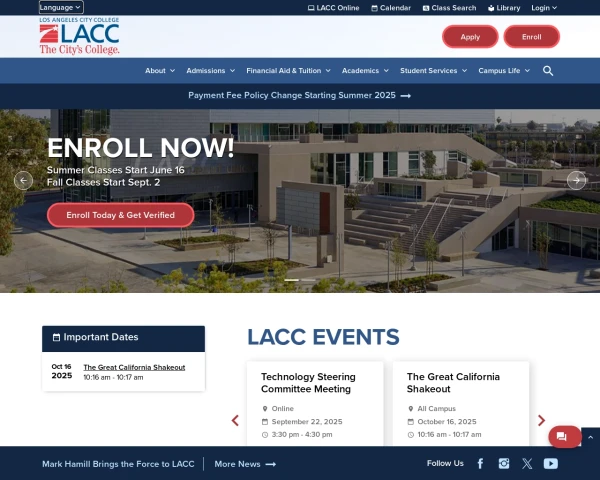Click Summer Classes Start June 16 text

116,170
